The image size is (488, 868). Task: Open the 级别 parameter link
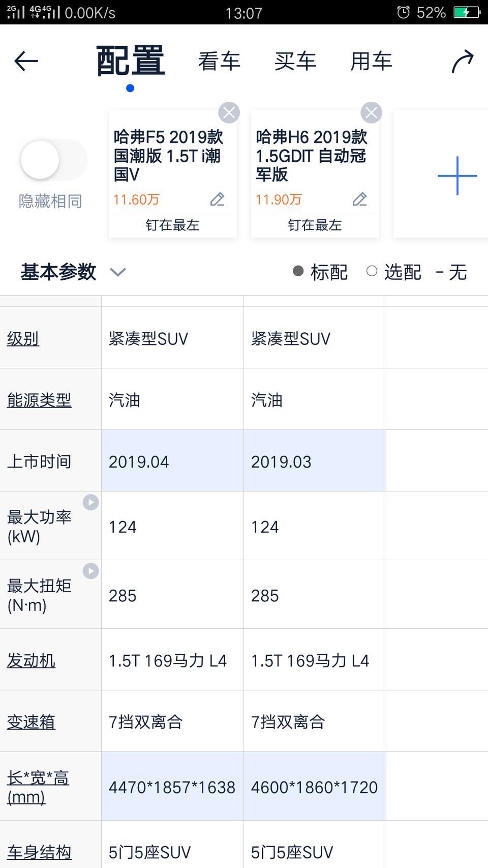tap(23, 338)
